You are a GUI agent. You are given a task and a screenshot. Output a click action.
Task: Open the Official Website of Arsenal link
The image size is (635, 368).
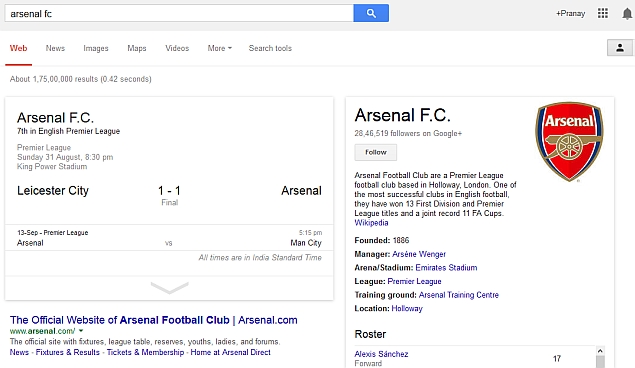(x=153, y=320)
